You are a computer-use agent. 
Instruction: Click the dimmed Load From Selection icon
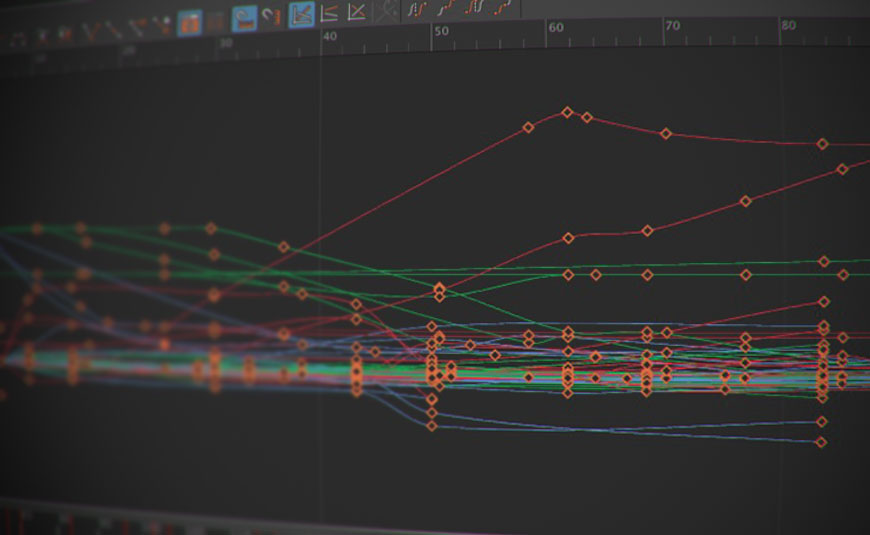[215, 22]
